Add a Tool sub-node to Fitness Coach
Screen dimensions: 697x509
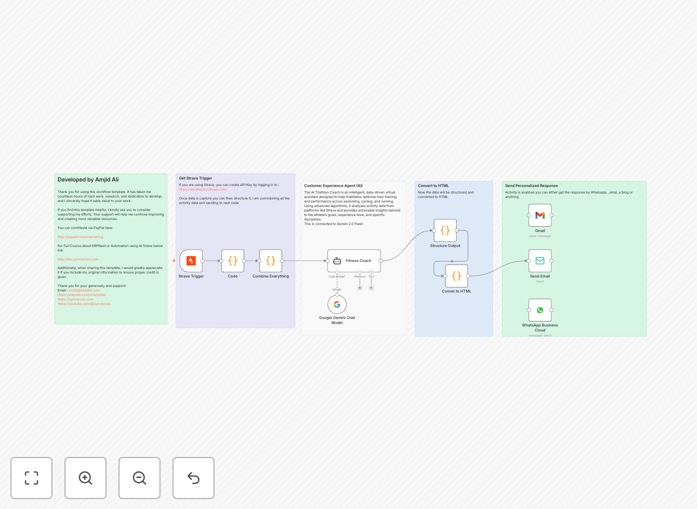[371, 288]
